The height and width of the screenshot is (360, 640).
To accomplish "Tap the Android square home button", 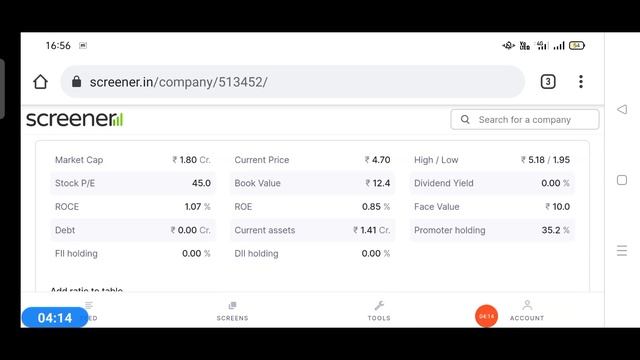I will tap(622, 180).
